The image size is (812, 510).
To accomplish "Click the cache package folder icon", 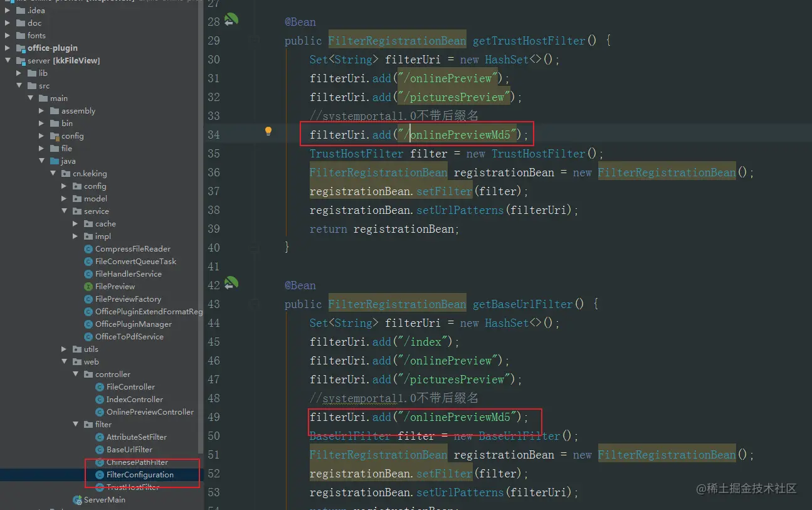I will click(x=88, y=224).
